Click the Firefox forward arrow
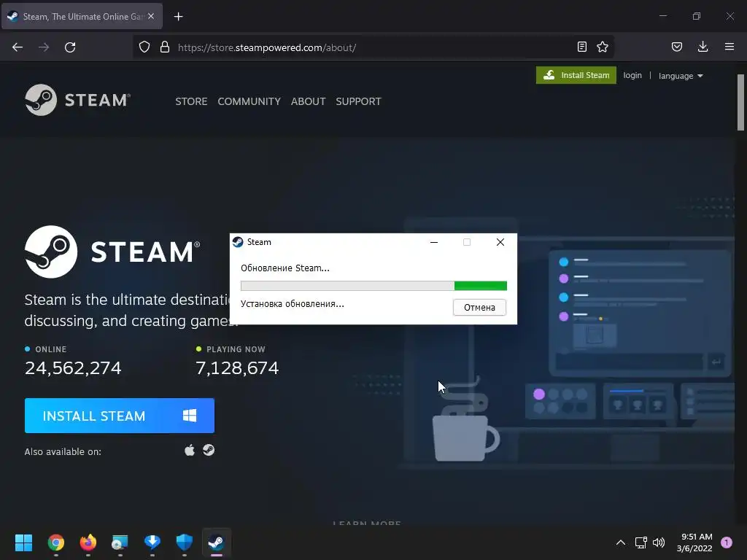This screenshot has height=560, width=747. 44,47
